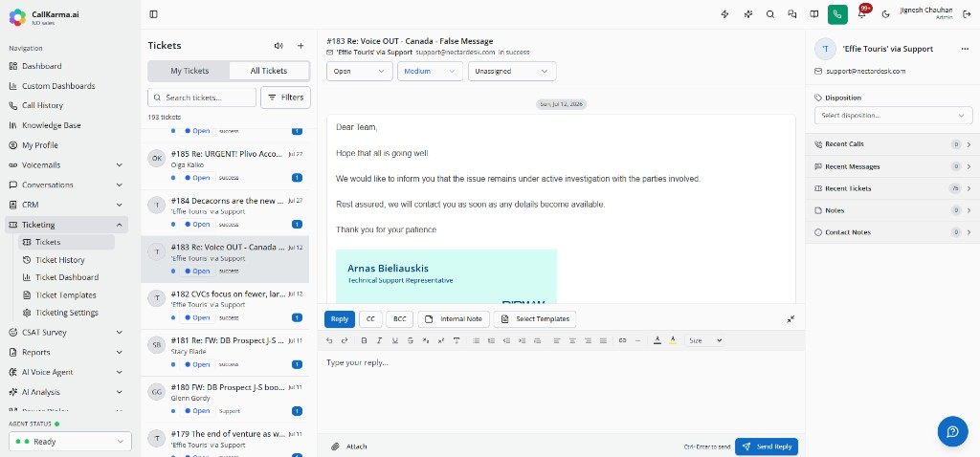Change the Ready agent status dropdown
Screen dimensions: 980x457
click(70, 442)
